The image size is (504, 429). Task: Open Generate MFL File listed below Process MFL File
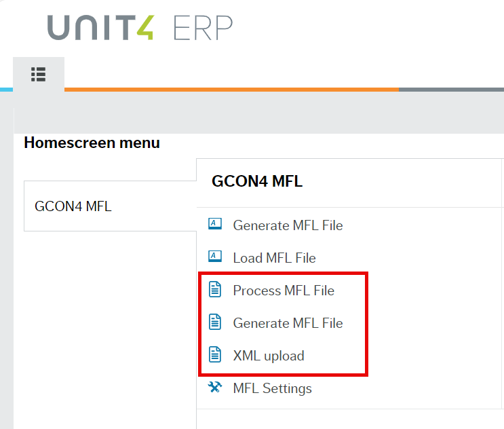(288, 323)
